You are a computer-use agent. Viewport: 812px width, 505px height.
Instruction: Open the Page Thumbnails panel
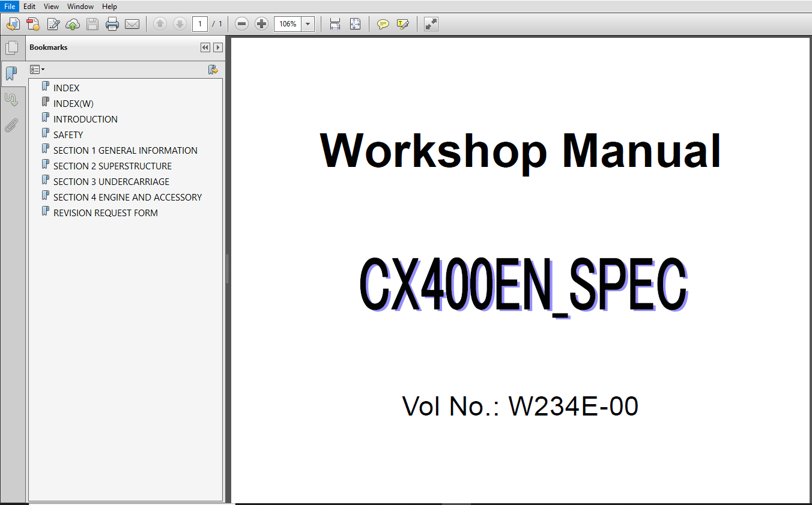11,48
